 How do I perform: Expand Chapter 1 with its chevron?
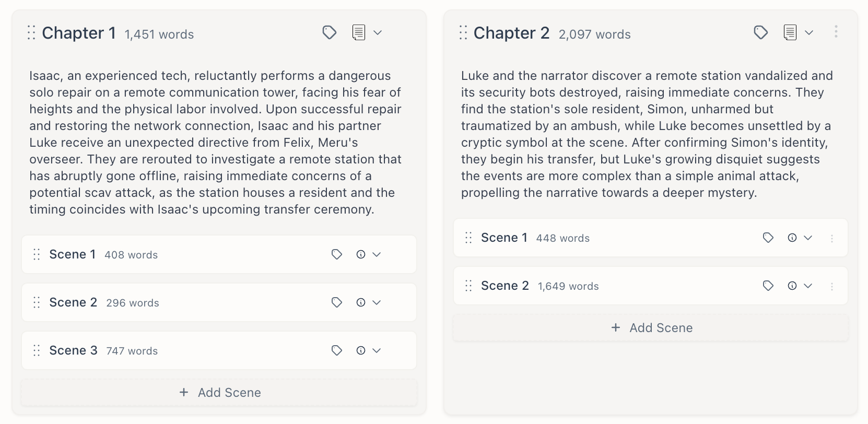tap(378, 32)
